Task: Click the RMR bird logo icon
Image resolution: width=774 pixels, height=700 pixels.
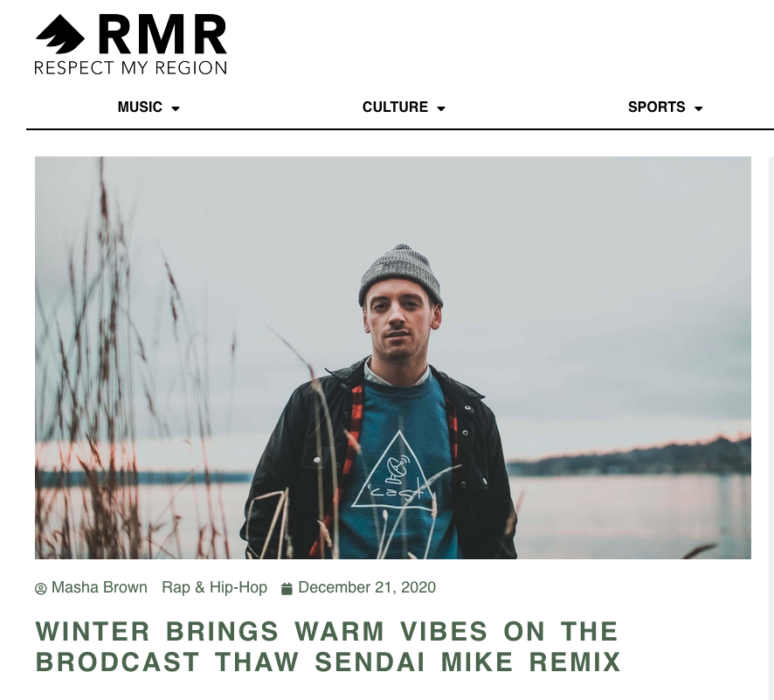Action: 59,34
